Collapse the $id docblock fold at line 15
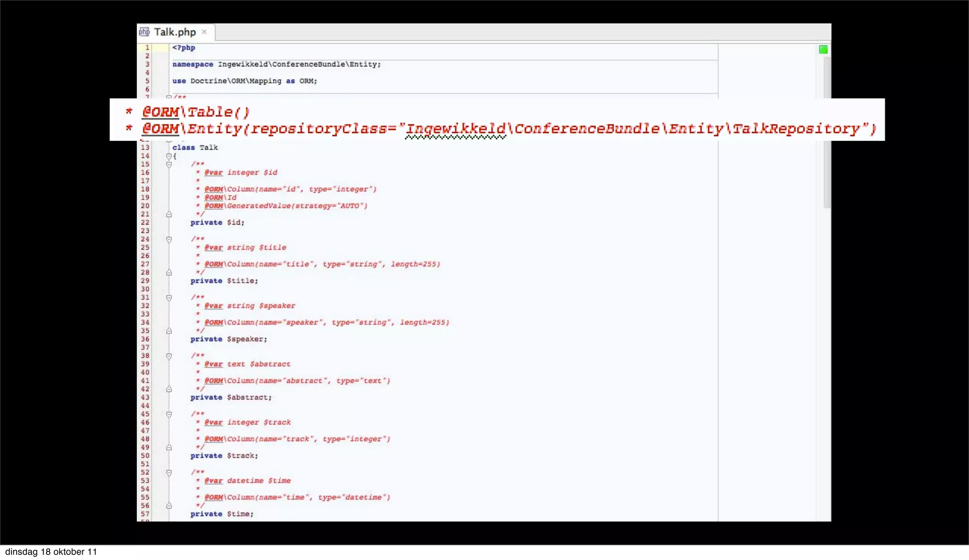969x560 pixels. [x=169, y=165]
